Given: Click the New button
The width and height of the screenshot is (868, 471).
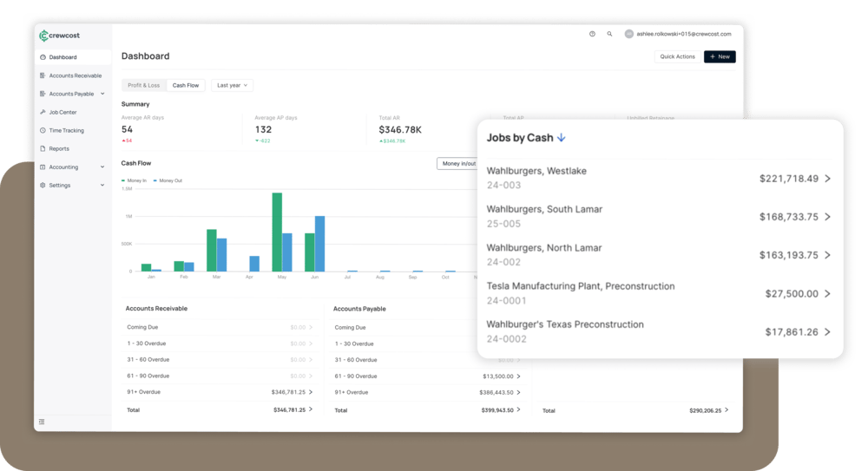Looking at the screenshot, I should (720, 56).
